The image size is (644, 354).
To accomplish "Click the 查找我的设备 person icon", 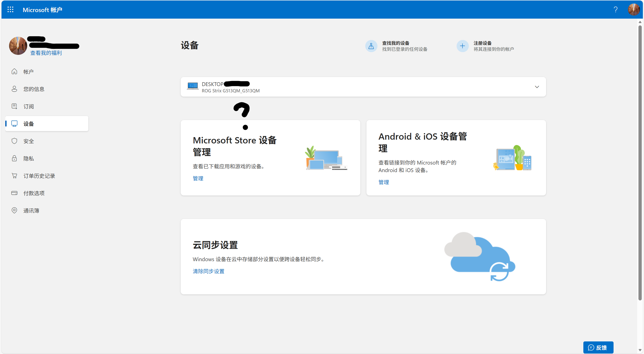I will pos(371,46).
